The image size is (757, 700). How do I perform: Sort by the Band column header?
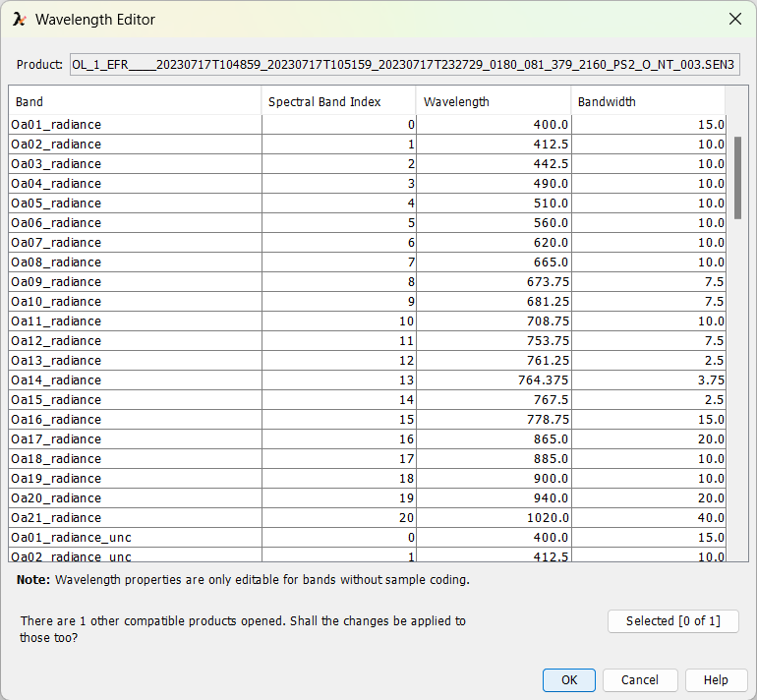tap(135, 101)
